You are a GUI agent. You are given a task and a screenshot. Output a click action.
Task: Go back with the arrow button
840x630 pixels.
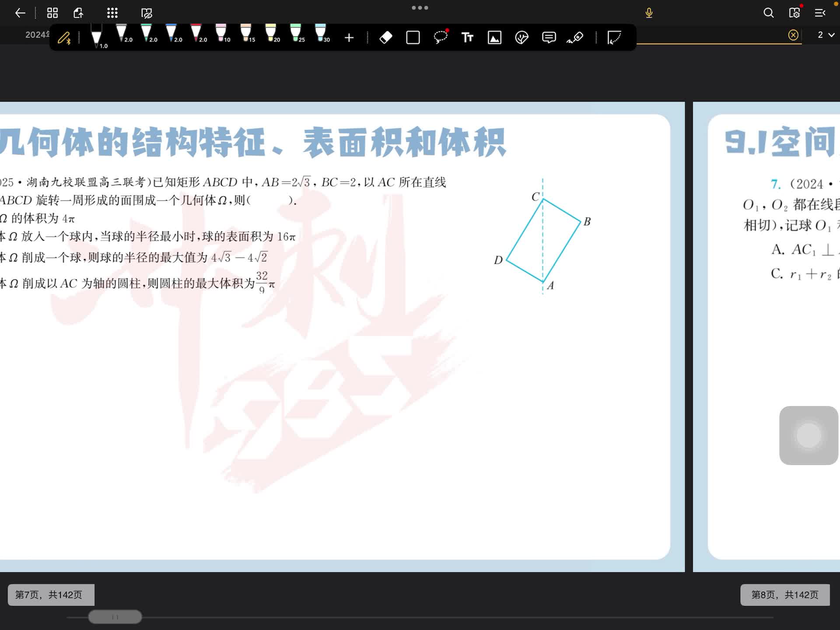tap(20, 13)
